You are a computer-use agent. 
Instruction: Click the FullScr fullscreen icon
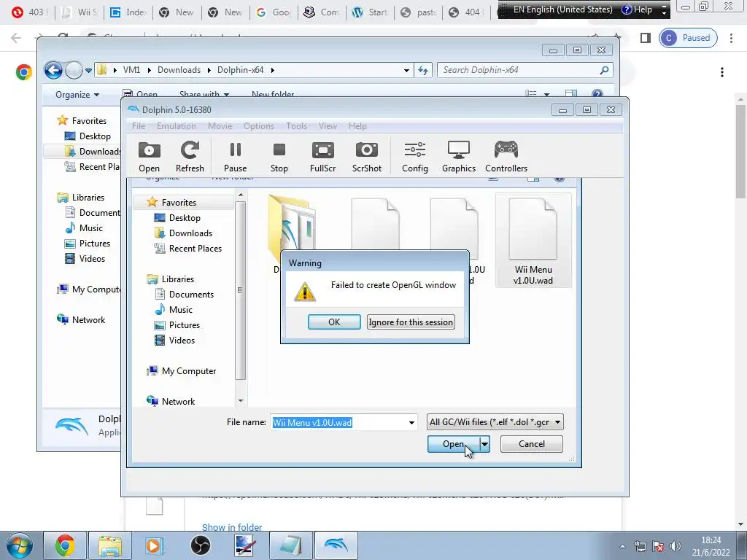tap(323, 157)
